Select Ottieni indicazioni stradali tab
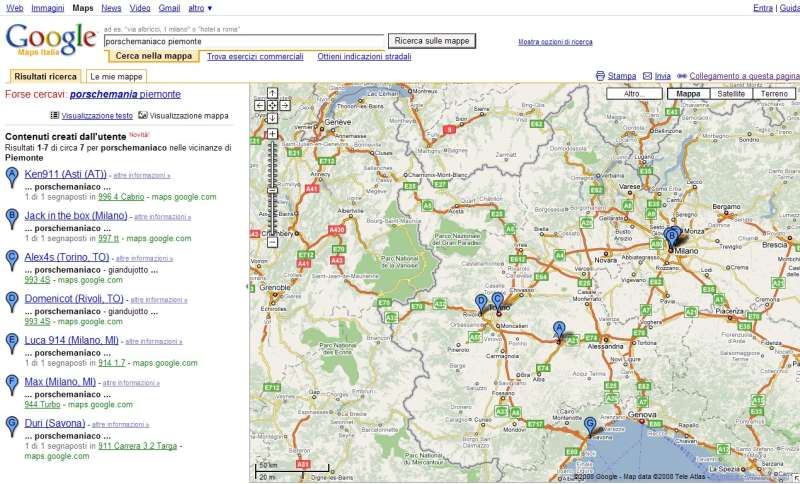The image size is (800, 484). [364, 57]
